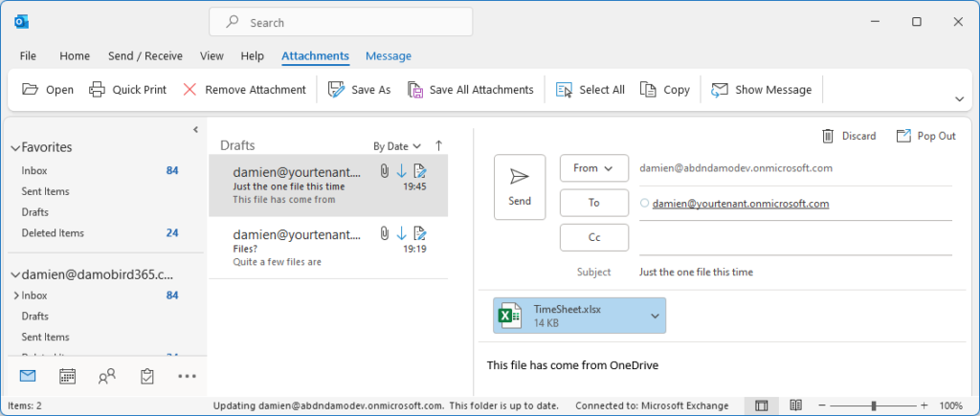The image size is (980, 416).
Task: Click Copy in the attachments ribbon
Action: coord(665,89)
